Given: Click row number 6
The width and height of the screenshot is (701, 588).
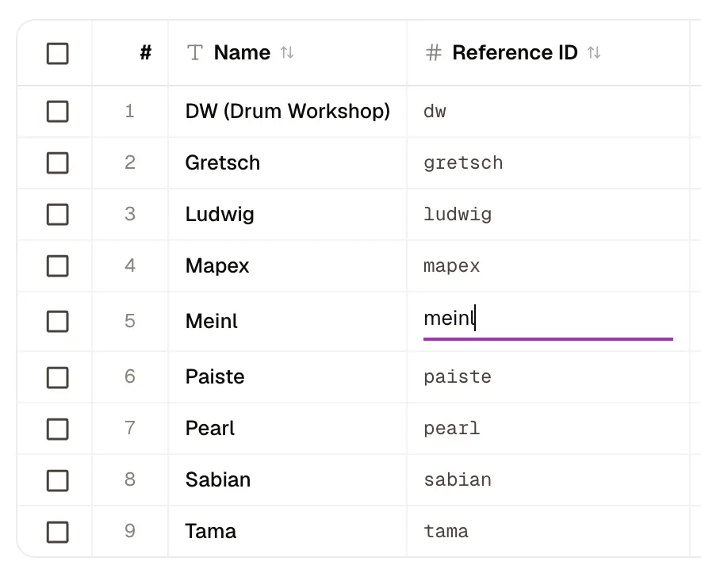Looking at the screenshot, I should [x=129, y=376].
